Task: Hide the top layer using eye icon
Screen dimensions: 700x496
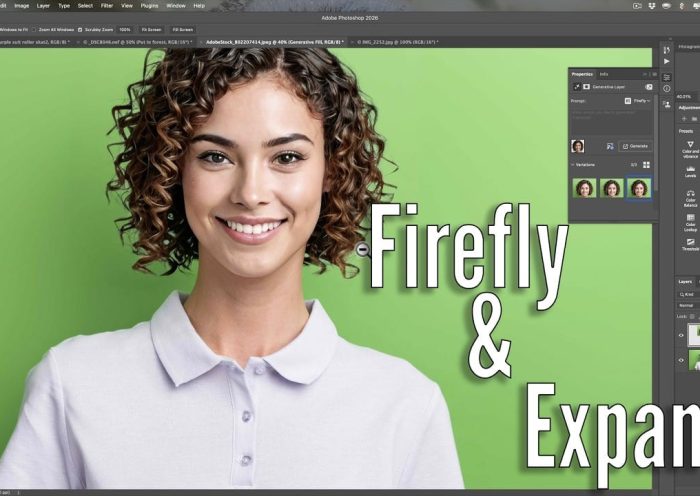Action: tap(681, 335)
